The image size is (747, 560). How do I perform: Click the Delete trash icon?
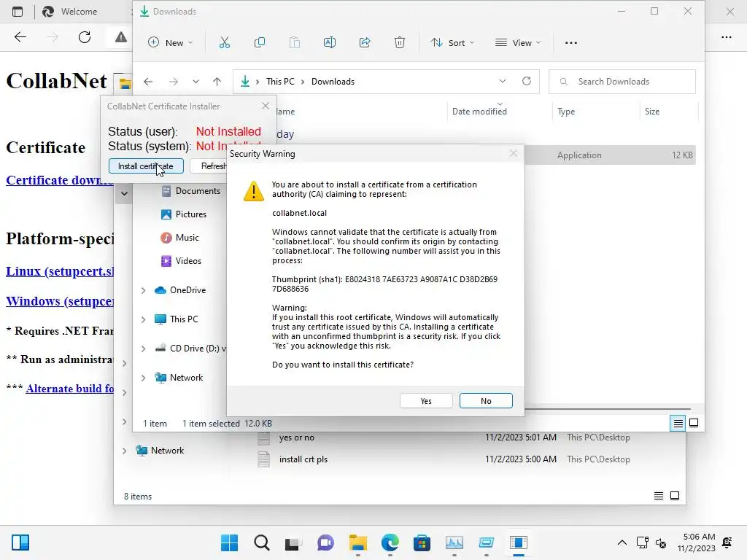(x=399, y=43)
